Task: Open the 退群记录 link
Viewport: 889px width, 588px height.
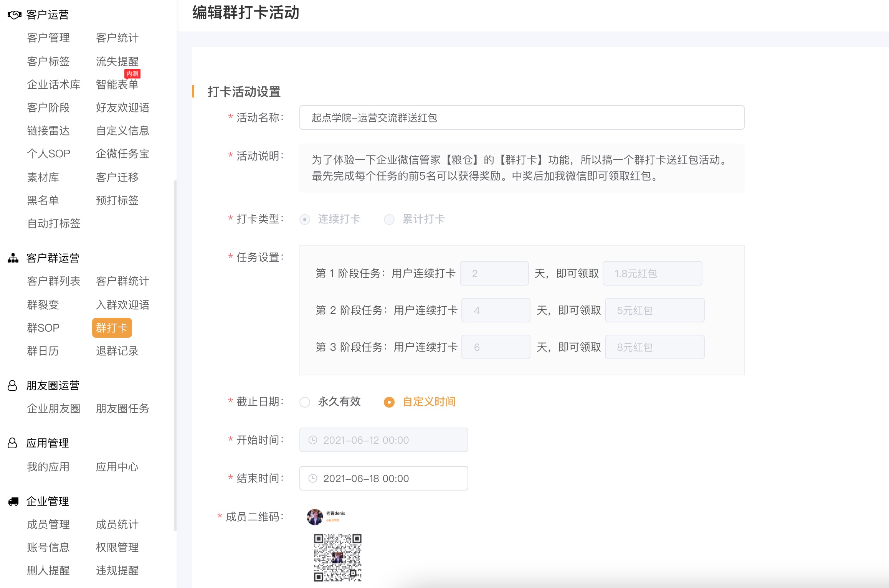Action: pyautogui.click(x=117, y=351)
